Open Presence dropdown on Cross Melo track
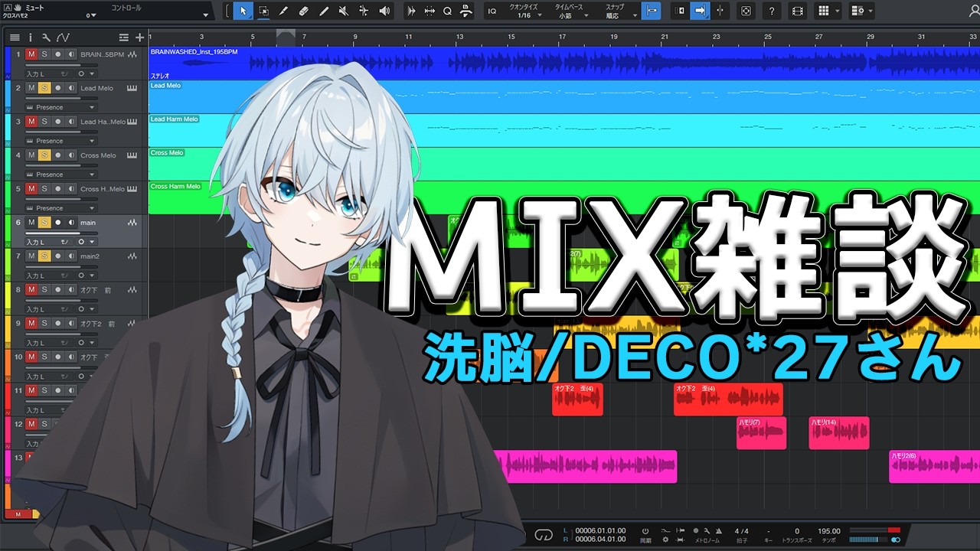Viewport: 980px width, 551px height. coord(60,174)
